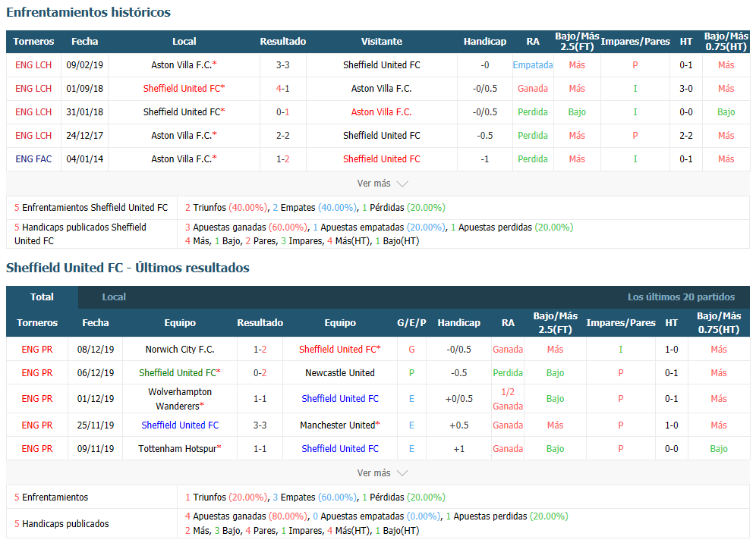
Task: Click '5 Handicaps publicados Sheffield United FC'
Action: 80,234
